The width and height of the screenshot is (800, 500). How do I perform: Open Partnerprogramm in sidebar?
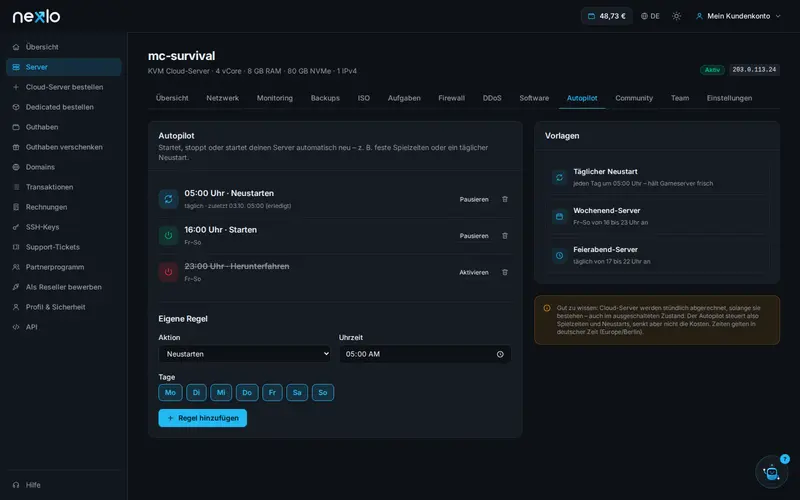64,267
